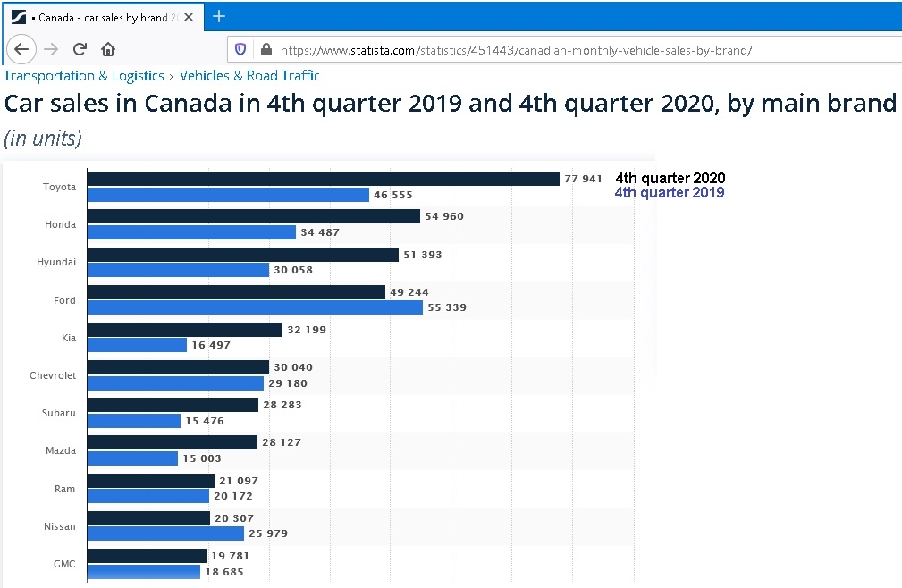Click the value "15 003" for Mazda

tap(202, 458)
